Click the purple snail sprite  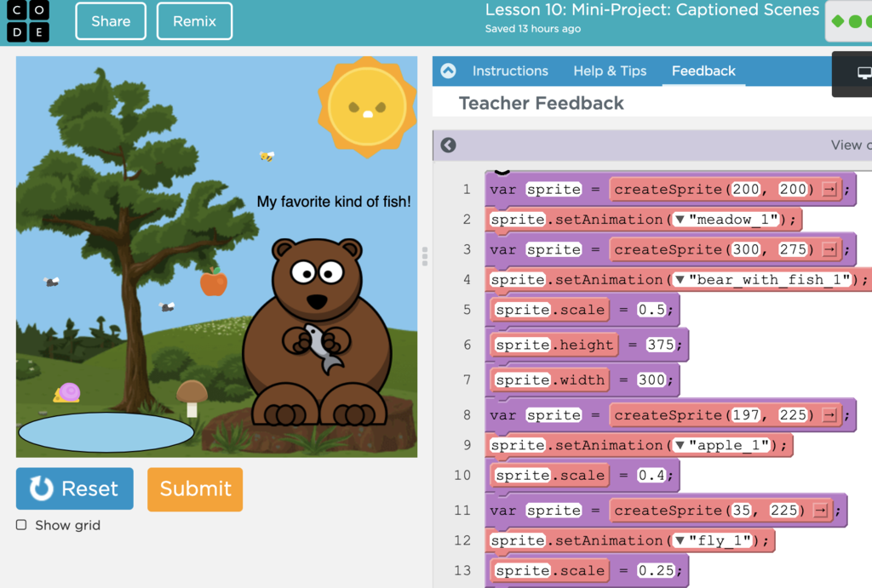pos(67,393)
